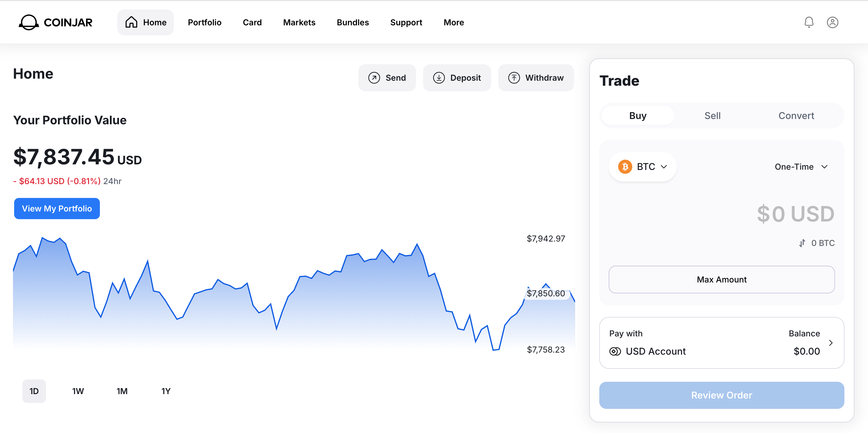Click the $0 USD amount field

pyautogui.click(x=795, y=214)
